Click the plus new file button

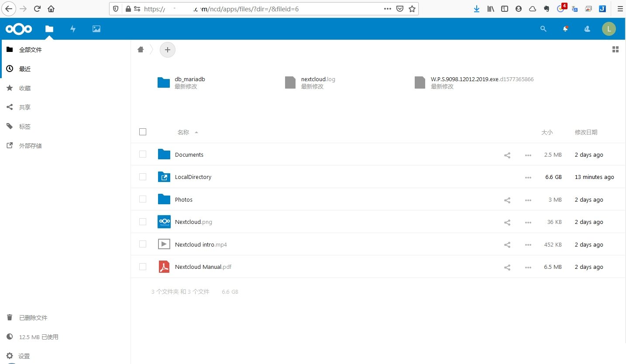click(168, 50)
